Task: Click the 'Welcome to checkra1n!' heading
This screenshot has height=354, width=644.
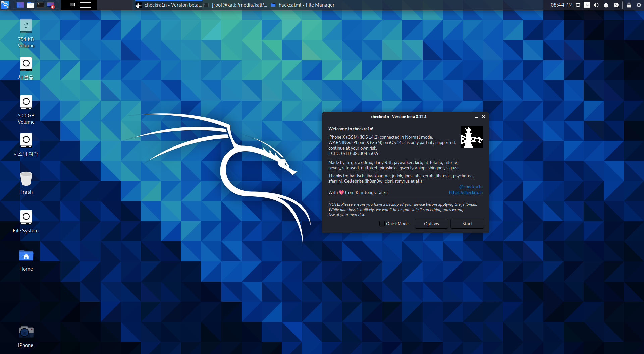Action: pos(351,129)
